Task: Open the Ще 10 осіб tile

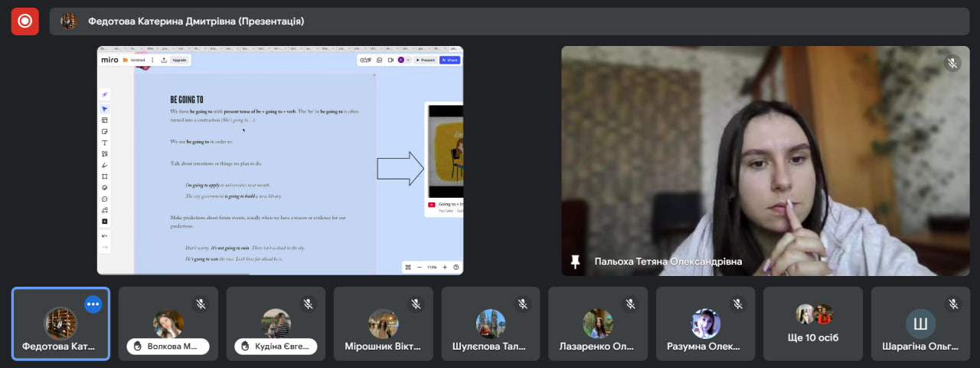Action: pos(813,324)
